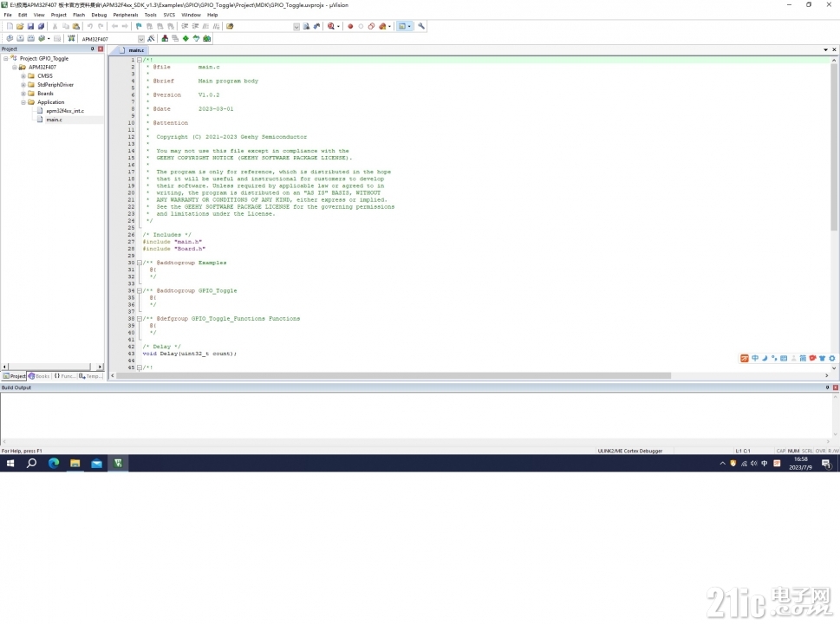840x624 pixels.
Task: Toggle pin on Build Output panel
Action: coord(827,387)
